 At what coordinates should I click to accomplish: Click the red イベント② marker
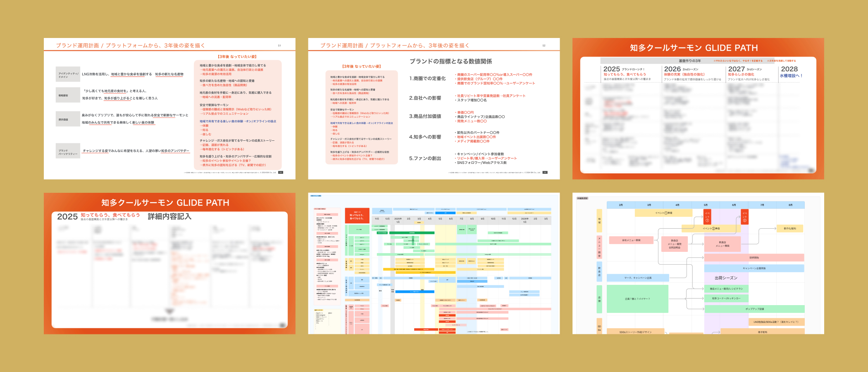(x=745, y=217)
